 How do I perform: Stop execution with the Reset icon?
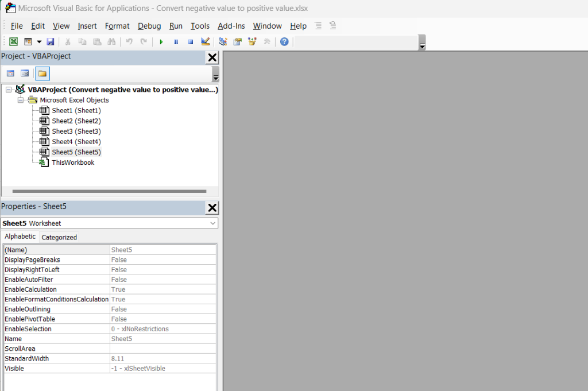click(x=190, y=41)
